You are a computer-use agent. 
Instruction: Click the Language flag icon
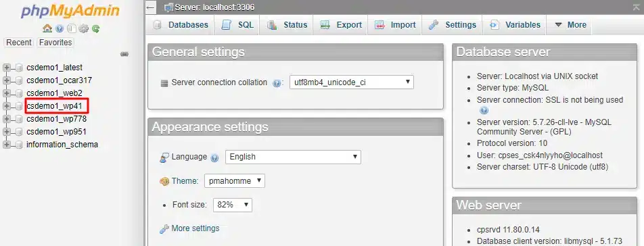(164, 157)
